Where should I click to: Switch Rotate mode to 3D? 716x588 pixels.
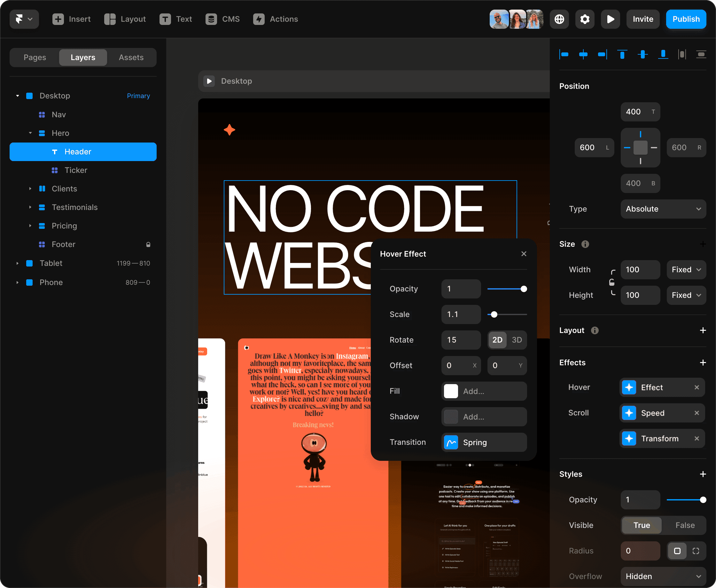point(517,340)
